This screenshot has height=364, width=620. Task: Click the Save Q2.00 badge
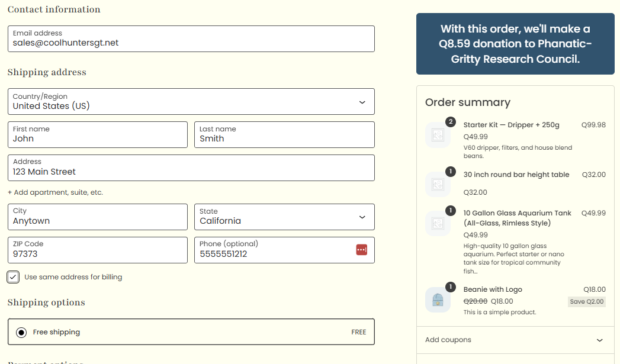pyautogui.click(x=587, y=301)
